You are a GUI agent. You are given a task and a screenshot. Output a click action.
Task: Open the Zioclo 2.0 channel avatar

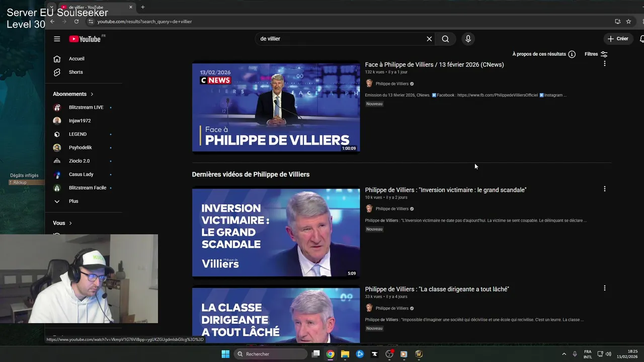57,161
